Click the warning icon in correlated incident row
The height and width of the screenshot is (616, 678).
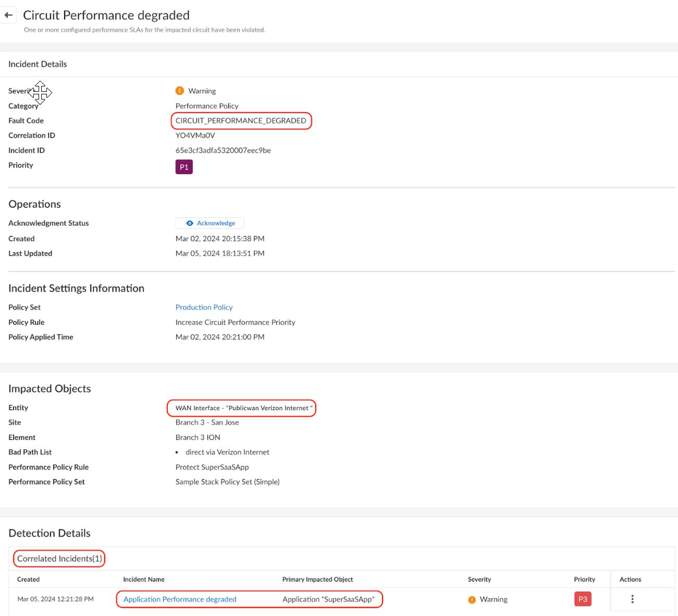pos(472,600)
